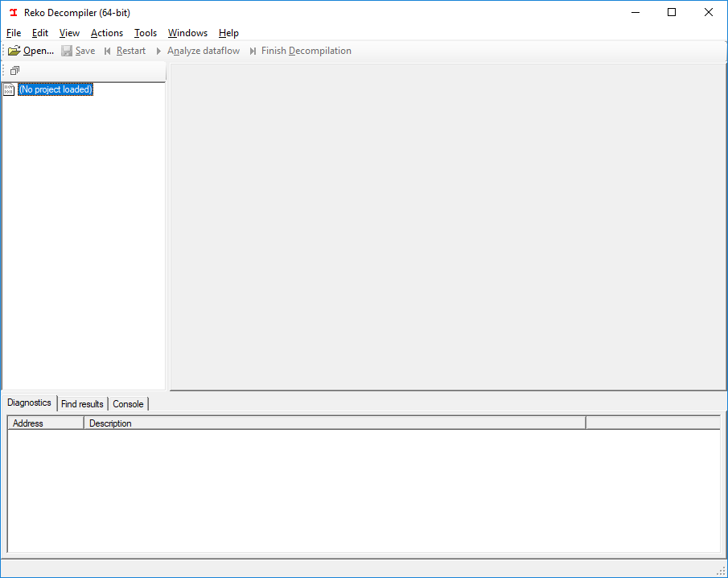Image resolution: width=728 pixels, height=578 pixels.
Task: Open the Tools menu
Action: click(146, 33)
